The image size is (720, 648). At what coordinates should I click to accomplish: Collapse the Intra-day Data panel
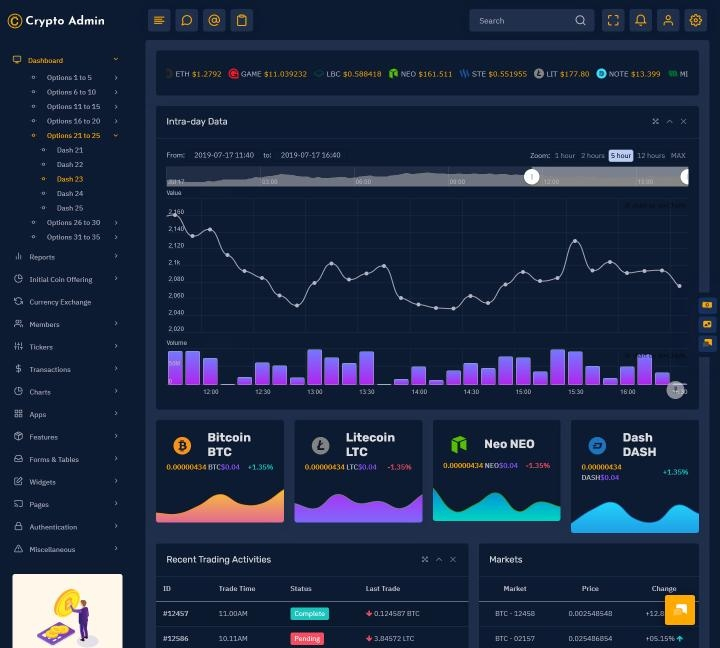pos(669,121)
